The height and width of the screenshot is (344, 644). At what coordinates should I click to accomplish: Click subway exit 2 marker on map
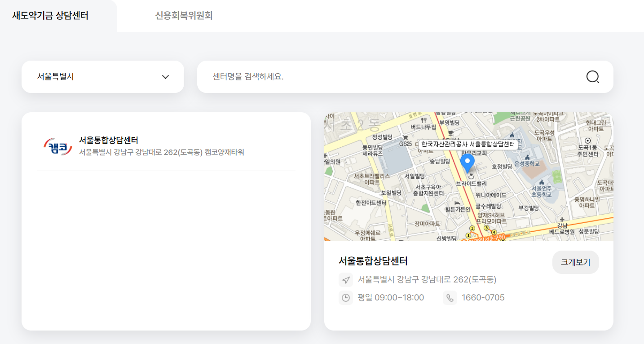(472, 228)
